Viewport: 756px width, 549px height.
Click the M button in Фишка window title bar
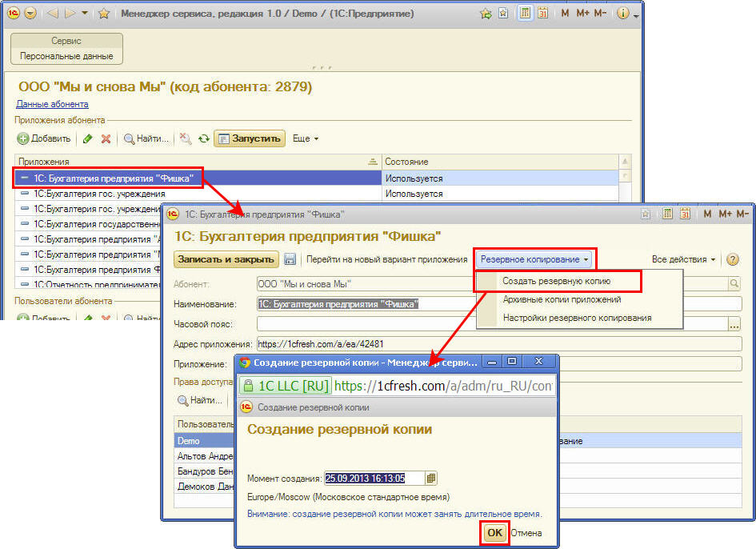coord(707,214)
